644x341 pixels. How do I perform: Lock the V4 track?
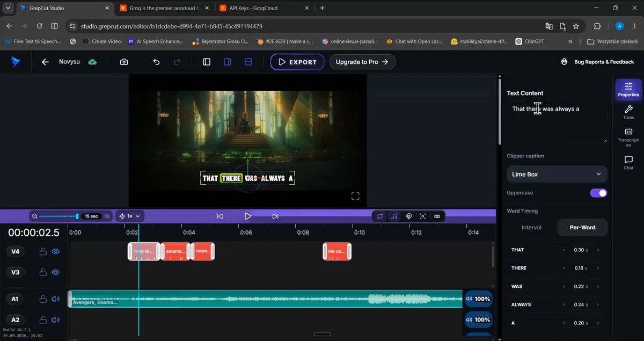tap(42, 251)
